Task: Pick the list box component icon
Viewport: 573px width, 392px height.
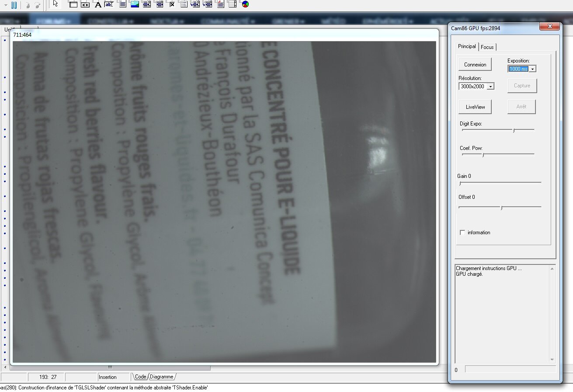Action: [x=184, y=5]
